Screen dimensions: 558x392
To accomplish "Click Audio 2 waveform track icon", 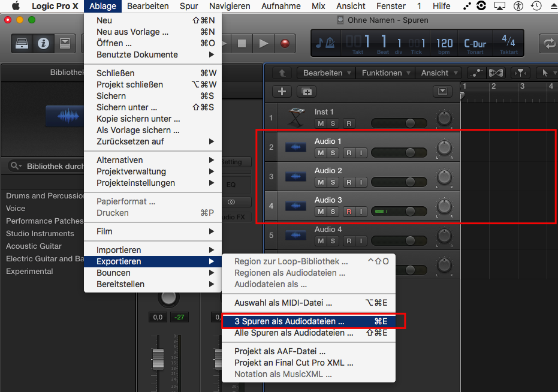I will click(x=295, y=177).
